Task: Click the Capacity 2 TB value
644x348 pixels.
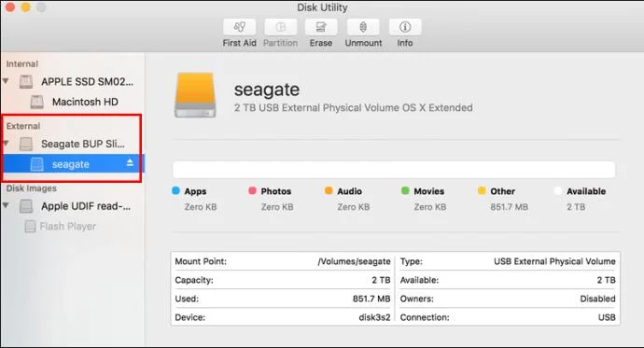Action: 381,280
